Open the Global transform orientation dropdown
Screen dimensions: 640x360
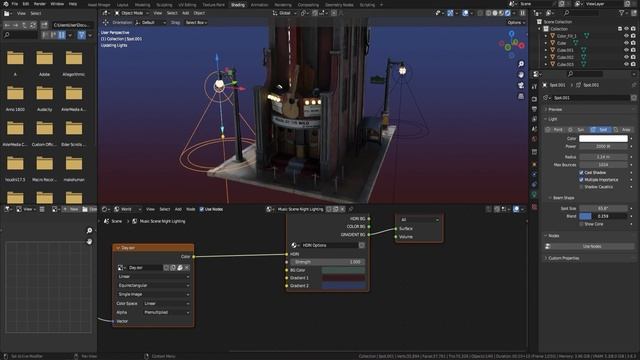click(284, 13)
